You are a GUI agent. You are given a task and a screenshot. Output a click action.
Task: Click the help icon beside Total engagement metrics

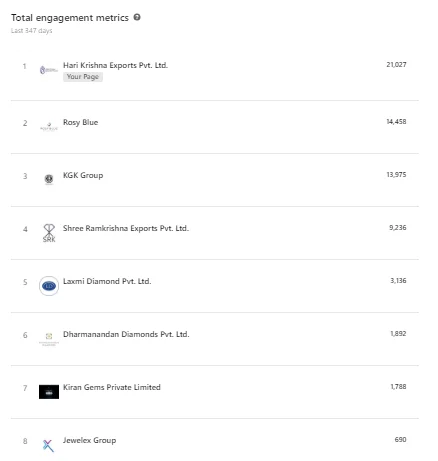pos(137,17)
